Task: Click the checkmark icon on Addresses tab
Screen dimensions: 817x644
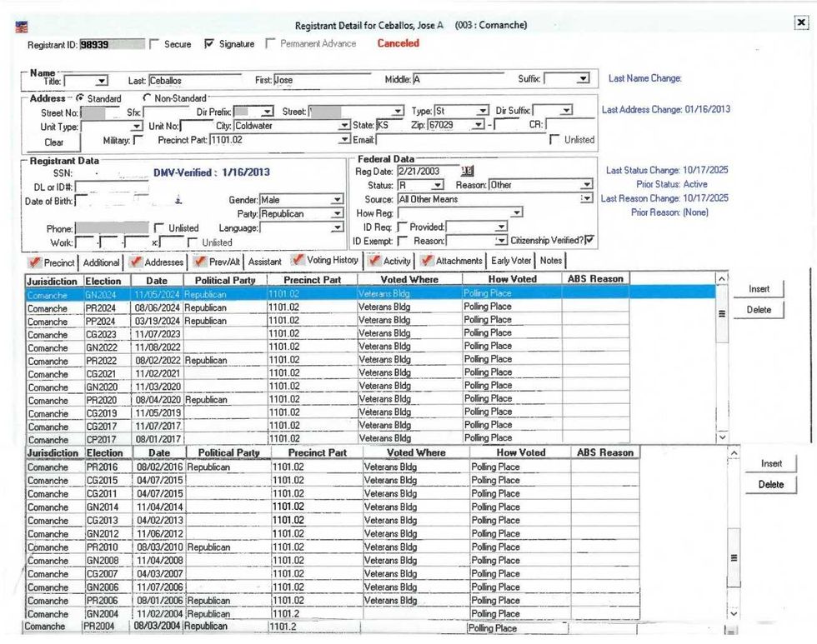Action: click(x=136, y=262)
